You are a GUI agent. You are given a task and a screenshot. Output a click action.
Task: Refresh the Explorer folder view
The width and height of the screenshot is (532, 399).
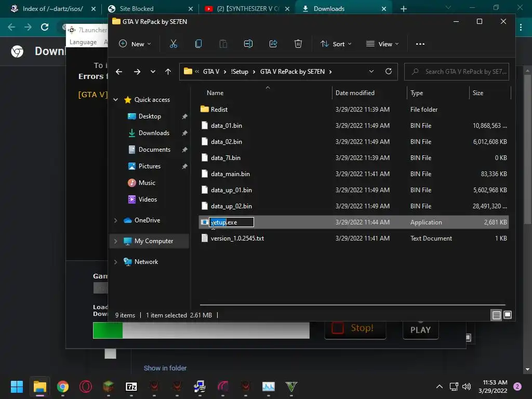click(x=389, y=71)
